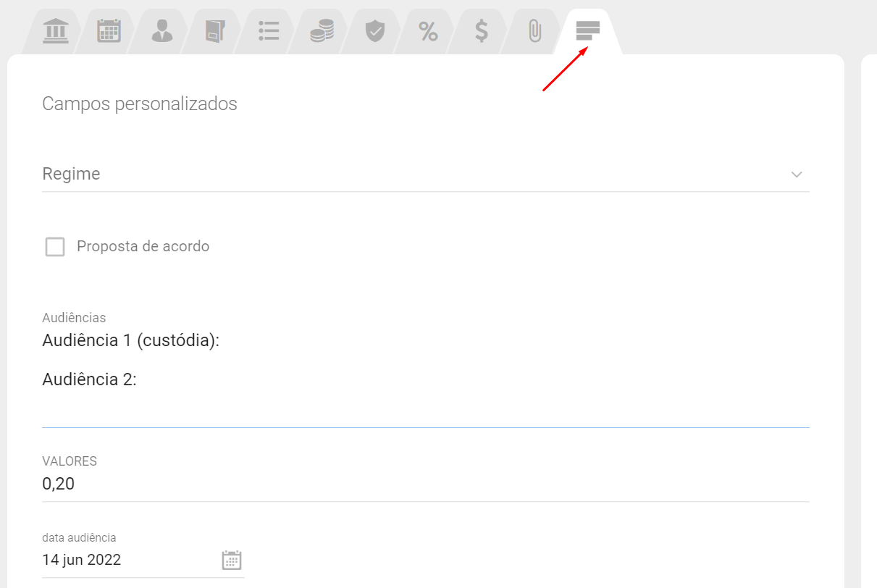Open the dollar sign tab
Screen dimensions: 877x588
pos(481,31)
